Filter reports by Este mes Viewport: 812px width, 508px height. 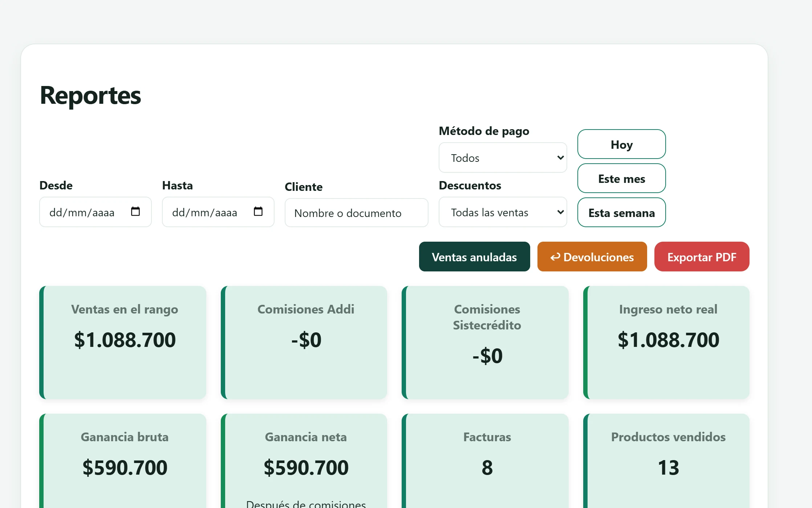(x=622, y=178)
